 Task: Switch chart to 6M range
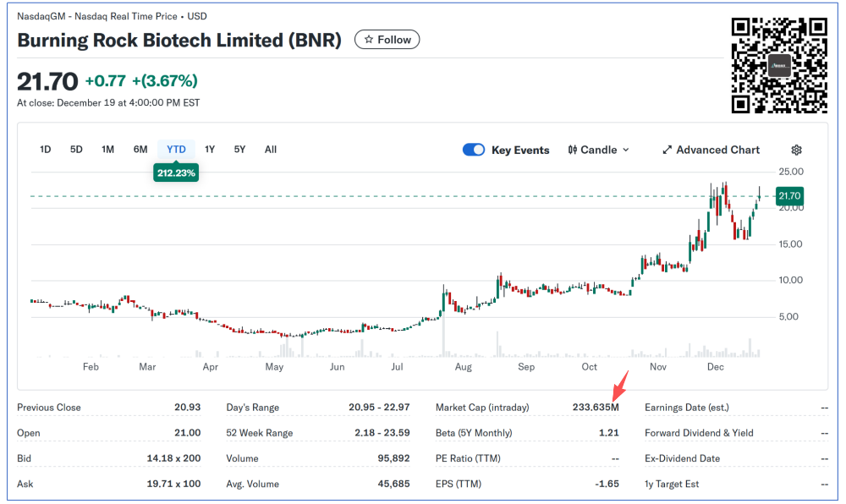[140, 150]
